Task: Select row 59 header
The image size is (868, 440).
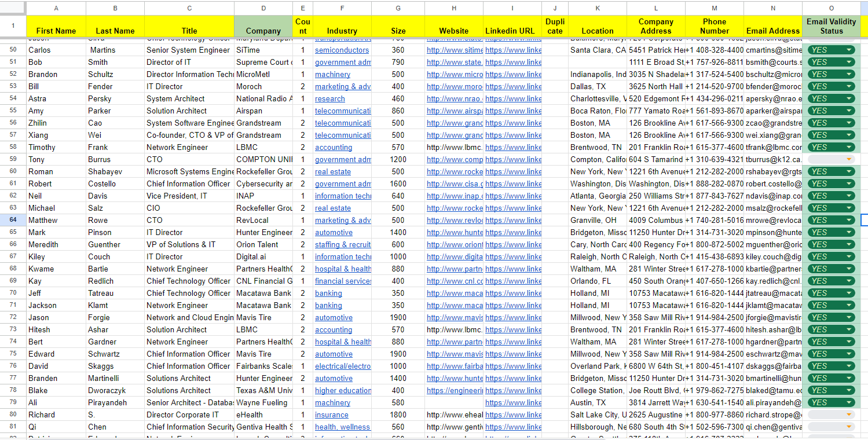Action: pyautogui.click(x=13, y=159)
